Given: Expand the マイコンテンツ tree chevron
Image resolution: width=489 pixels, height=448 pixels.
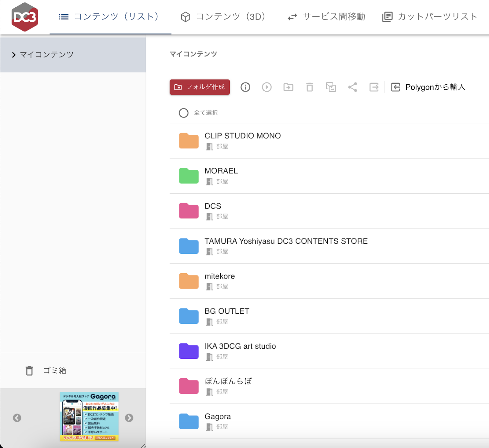Looking at the screenshot, I should 13,55.
